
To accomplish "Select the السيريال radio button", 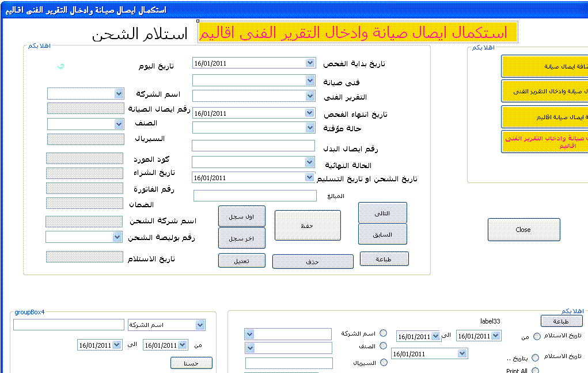I will tap(384, 362).
